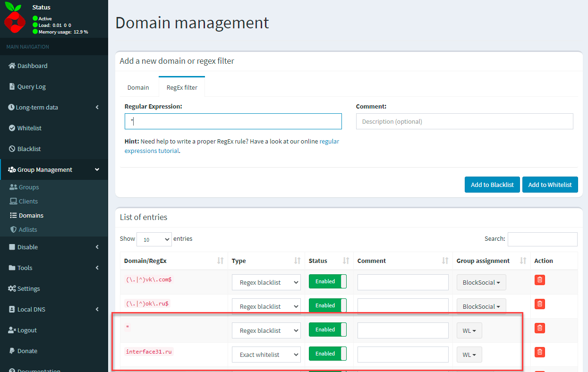This screenshot has height=372, width=588.
Task: Disable the interface31.ru whitelist entry
Action: tap(327, 354)
